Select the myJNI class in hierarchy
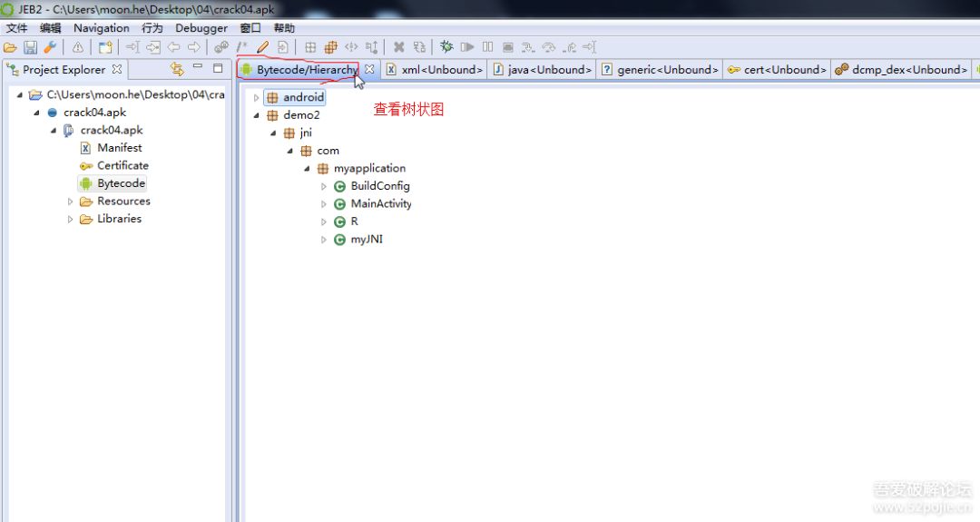The width and height of the screenshot is (980, 522). (366, 240)
